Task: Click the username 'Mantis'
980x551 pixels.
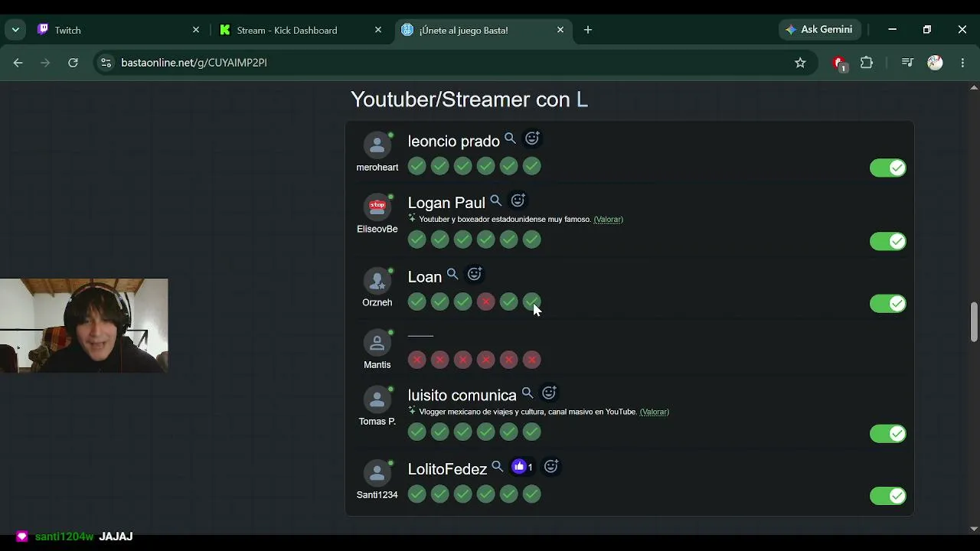Action: pyautogui.click(x=377, y=365)
